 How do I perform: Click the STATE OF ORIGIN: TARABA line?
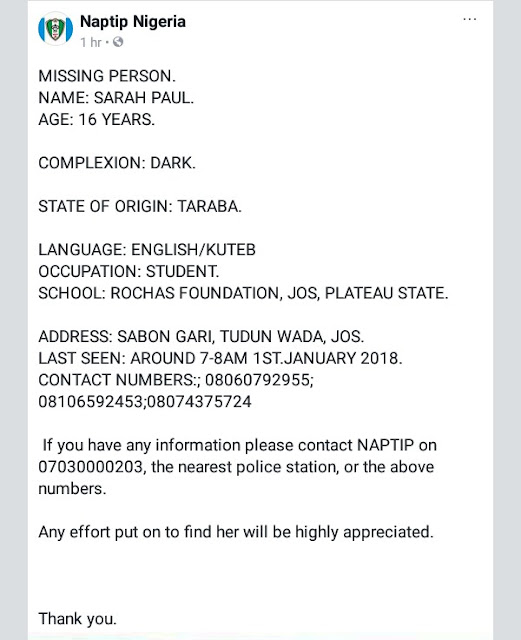click(x=140, y=206)
